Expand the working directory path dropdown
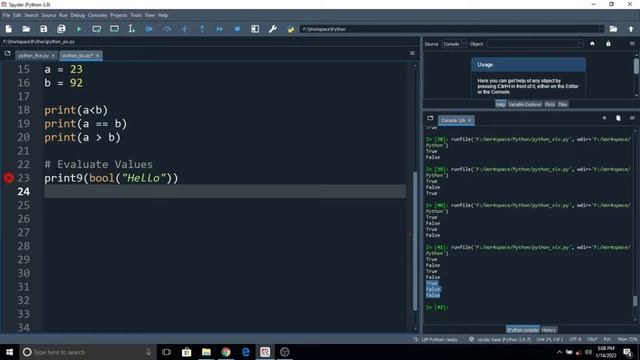The width and height of the screenshot is (640, 360). click(x=601, y=29)
